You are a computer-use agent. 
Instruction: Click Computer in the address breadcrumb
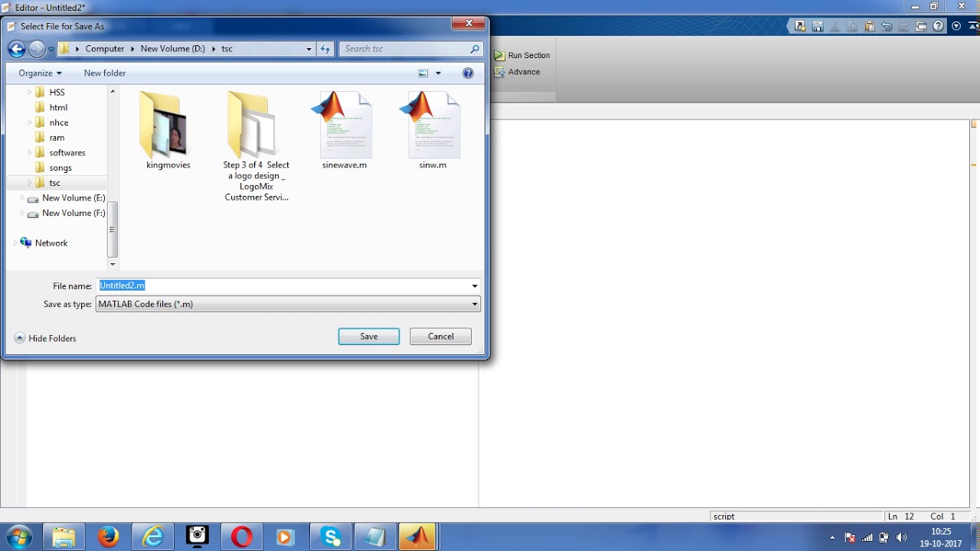point(105,49)
